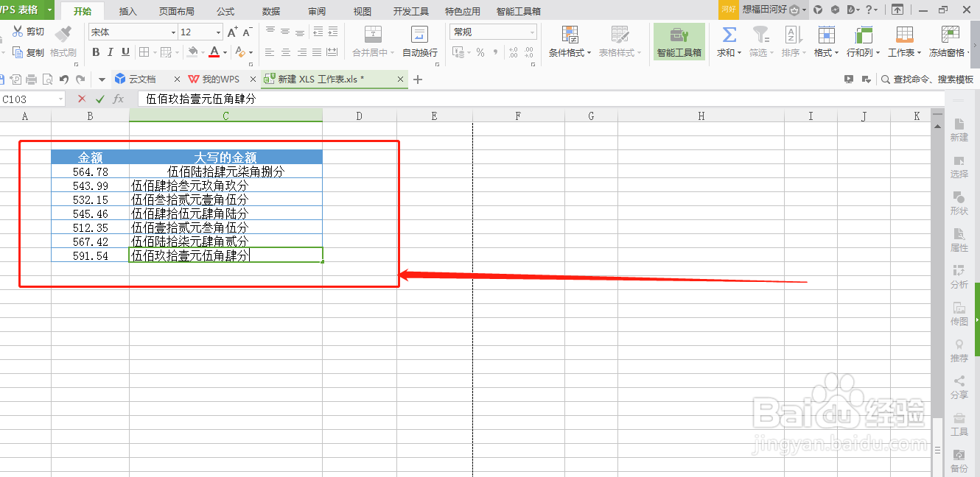The image size is (980, 477).
Task: Open Smart Toolbox (智能工具箱) button
Action: pyautogui.click(x=679, y=41)
